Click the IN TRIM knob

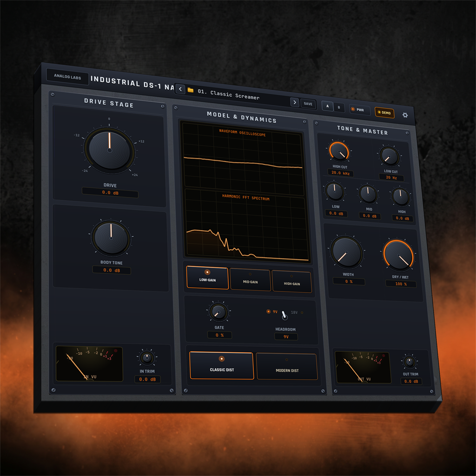click(x=147, y=358)
